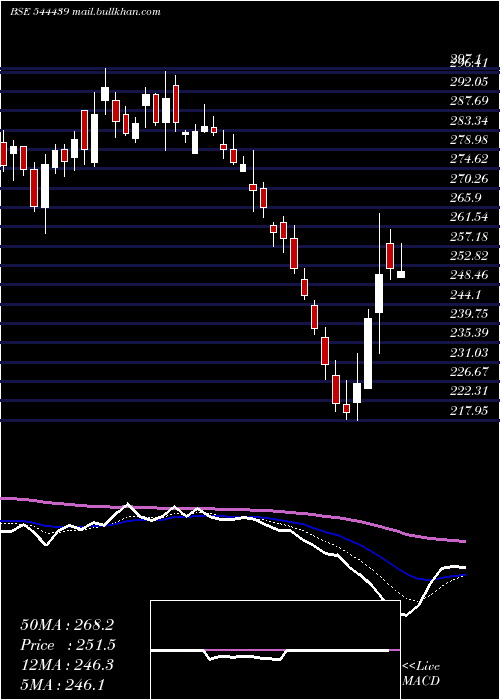Click the 274.62 price axis label
Image resolution: width=500 pixels, height=700 pixels.
click(x=469, y=159)
